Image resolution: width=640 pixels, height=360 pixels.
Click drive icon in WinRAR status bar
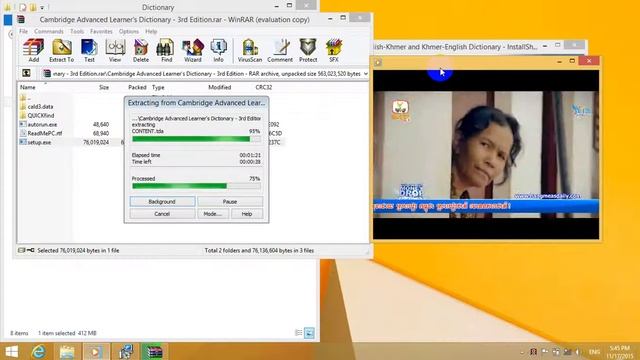pos(22,250)
